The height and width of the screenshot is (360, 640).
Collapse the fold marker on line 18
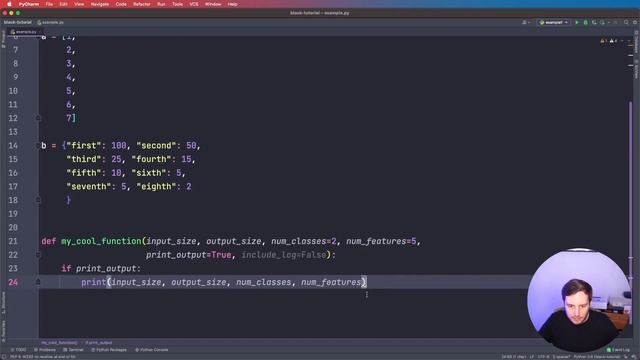pyautogui.click(x=38, y=200)
